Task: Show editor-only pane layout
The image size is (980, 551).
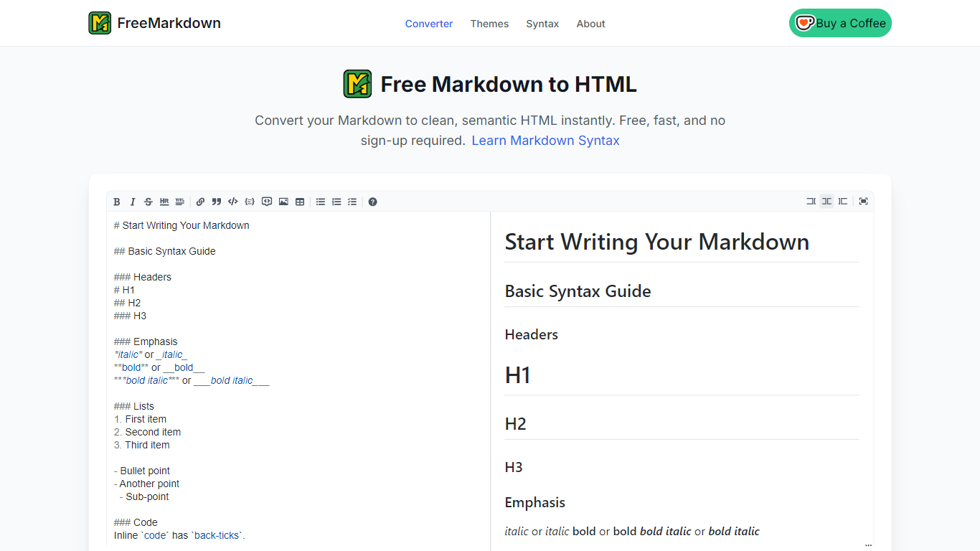Action: [811, 202]
